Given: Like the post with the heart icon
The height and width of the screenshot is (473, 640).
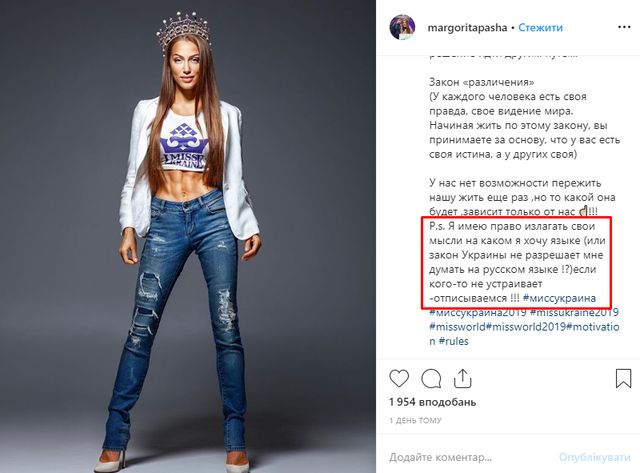Looking at the screenshot, I should (399, 379).
